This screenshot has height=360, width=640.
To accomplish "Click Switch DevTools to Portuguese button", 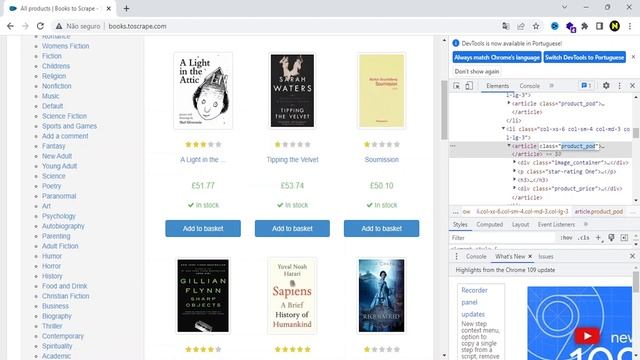I will coord(584,58).
